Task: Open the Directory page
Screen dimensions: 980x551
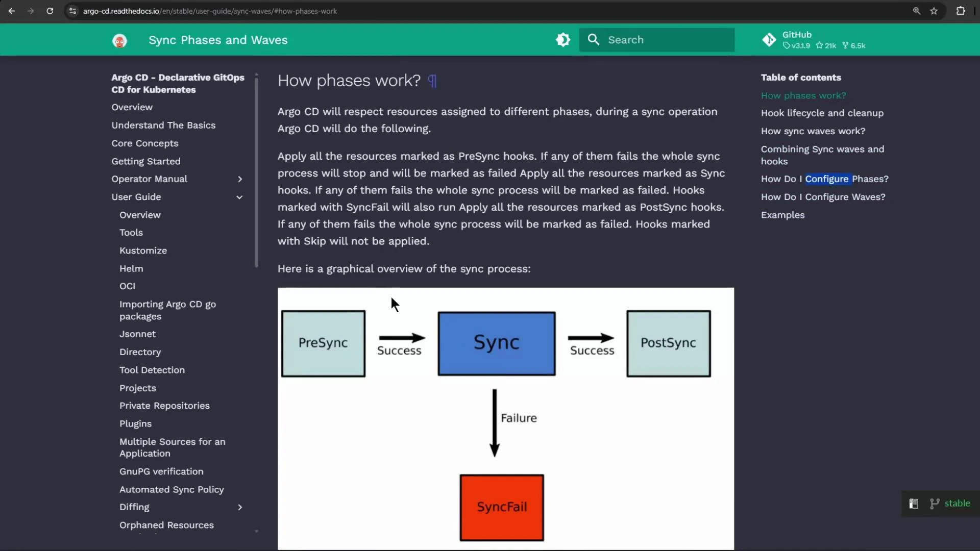Action: (x=140, y=352)
